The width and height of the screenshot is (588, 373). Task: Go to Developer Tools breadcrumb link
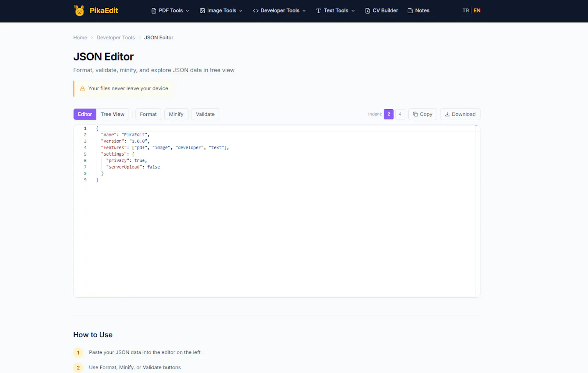click(x=116, y=38)
